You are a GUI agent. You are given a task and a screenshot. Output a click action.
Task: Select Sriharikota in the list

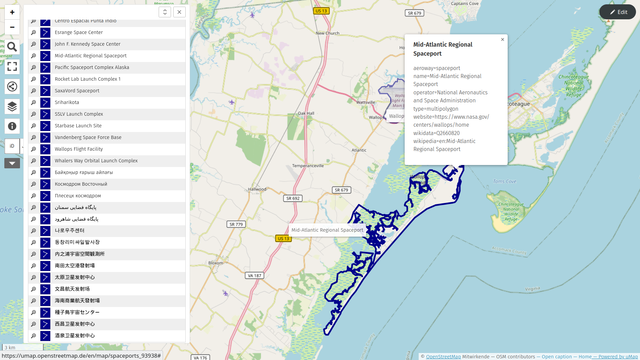[x=67, y=102]
